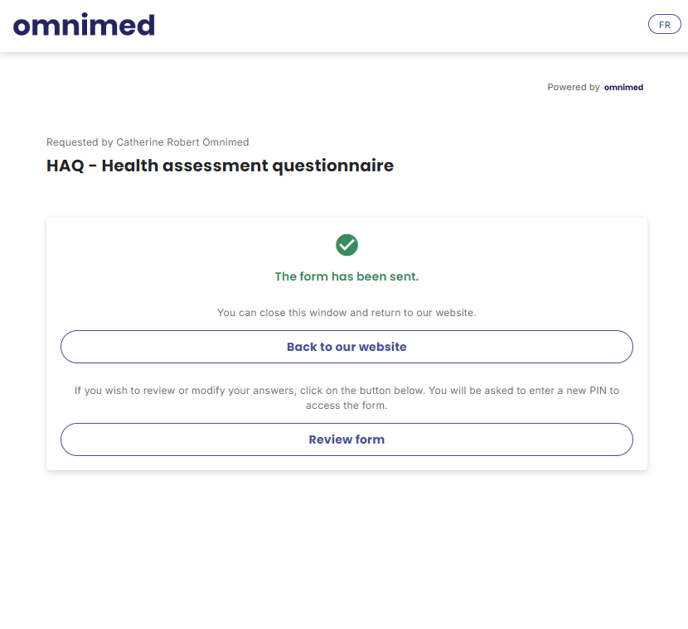Click the HAQ questionnaire title heading

click(x=220, y=166)
